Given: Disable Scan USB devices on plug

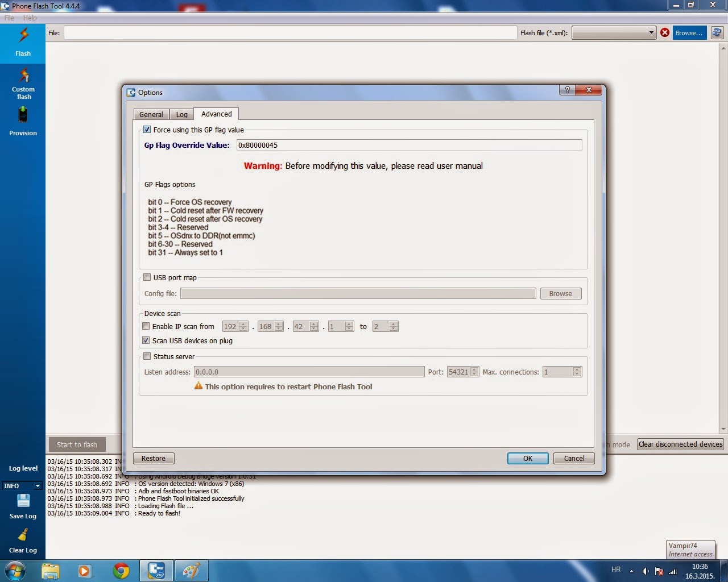Looking at the screenshot, I should (147, 340).
